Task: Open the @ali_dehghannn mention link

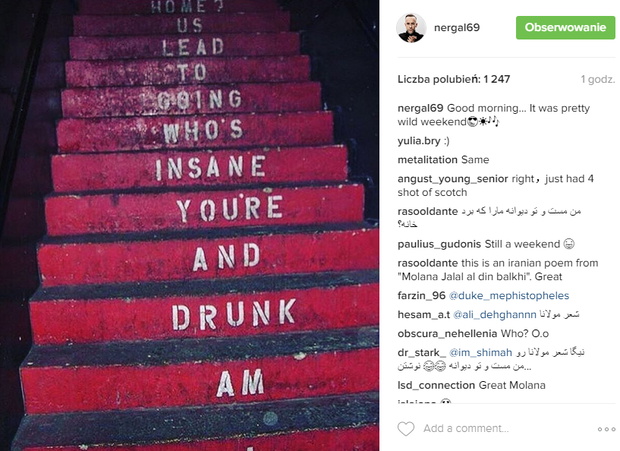Action: click(x=494, y=315)
